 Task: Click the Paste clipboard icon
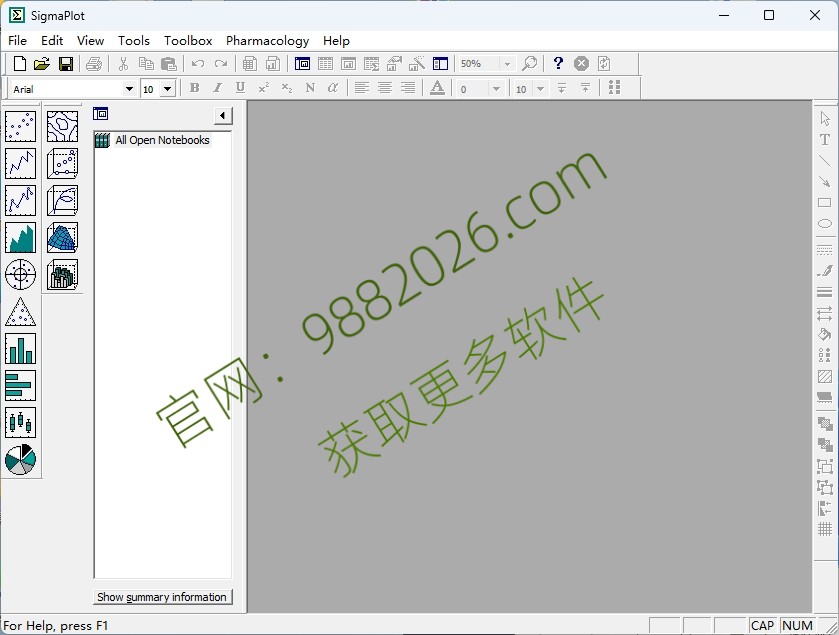169,64
